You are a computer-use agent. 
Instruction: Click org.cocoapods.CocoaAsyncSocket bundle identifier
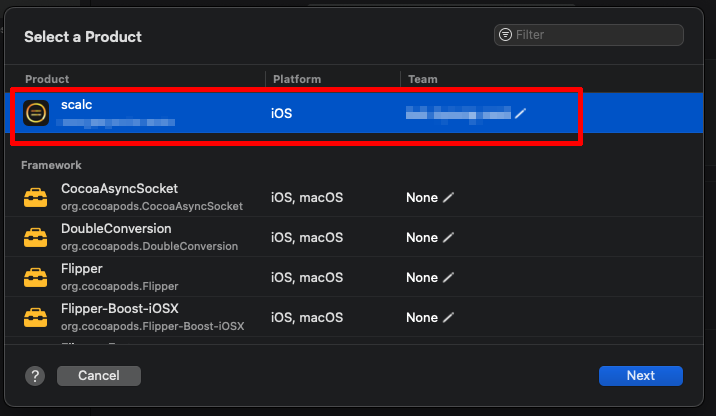pyautogui.click(x=152, y=206)
